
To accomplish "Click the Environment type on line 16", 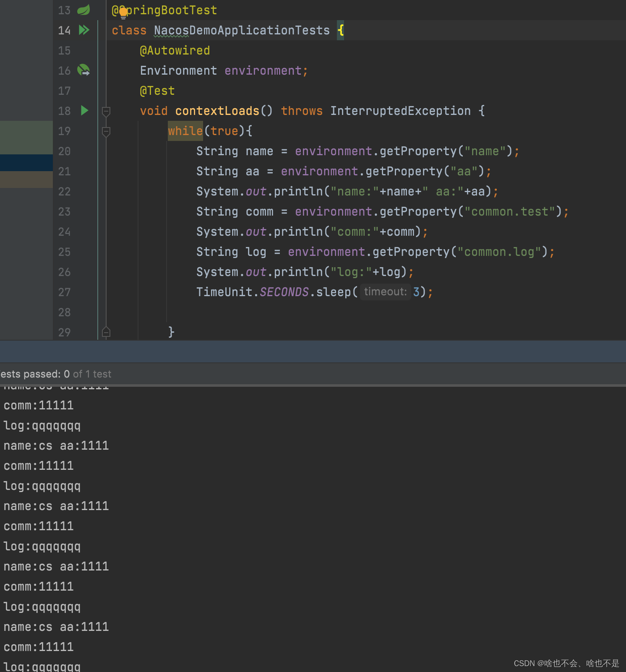I will click(x=178, y=70).
